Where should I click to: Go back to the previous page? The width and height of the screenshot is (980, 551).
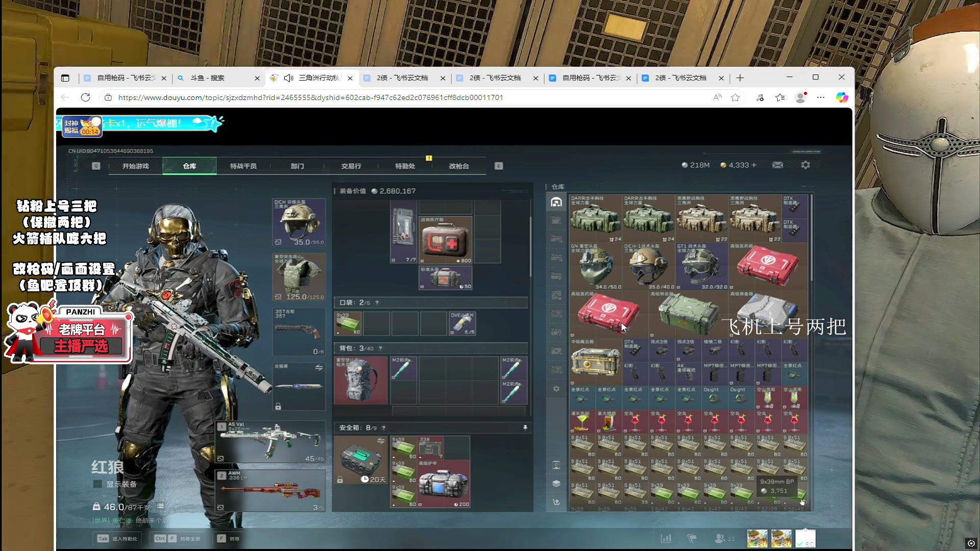tap(65, 97)
